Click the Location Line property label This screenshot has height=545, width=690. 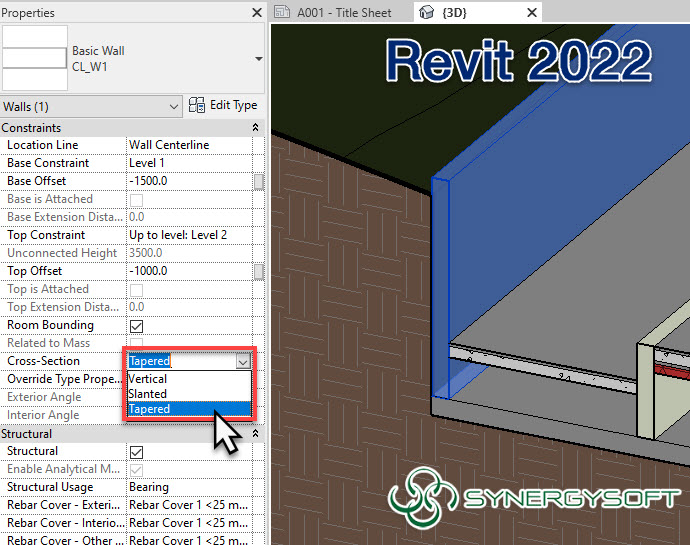pyautogui.click(x=43, y=145)
